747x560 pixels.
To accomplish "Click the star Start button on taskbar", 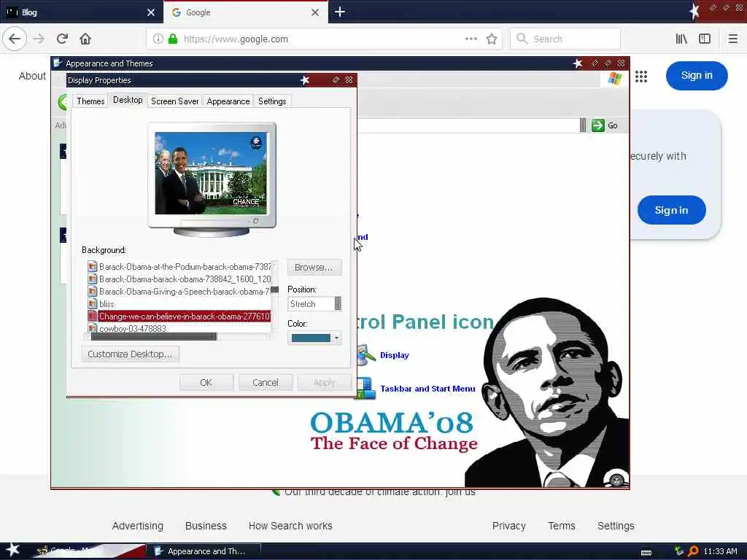I will click(x=12, y=550).
